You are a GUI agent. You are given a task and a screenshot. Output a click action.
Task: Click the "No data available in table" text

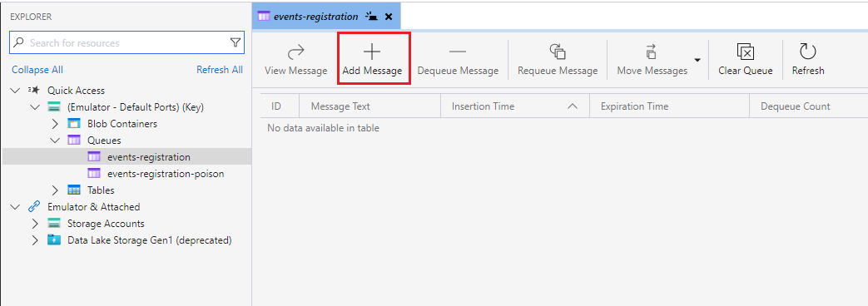(323, 128)
